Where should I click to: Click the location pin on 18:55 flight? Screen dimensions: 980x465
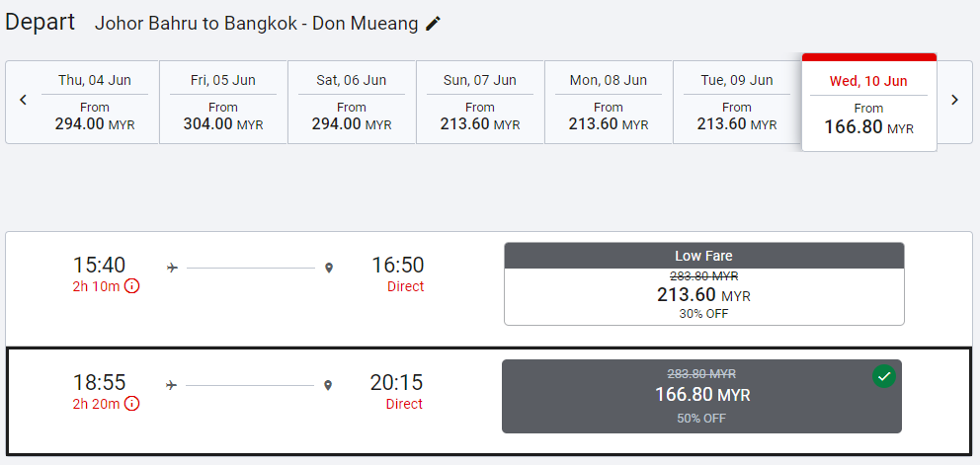(329, 384)
